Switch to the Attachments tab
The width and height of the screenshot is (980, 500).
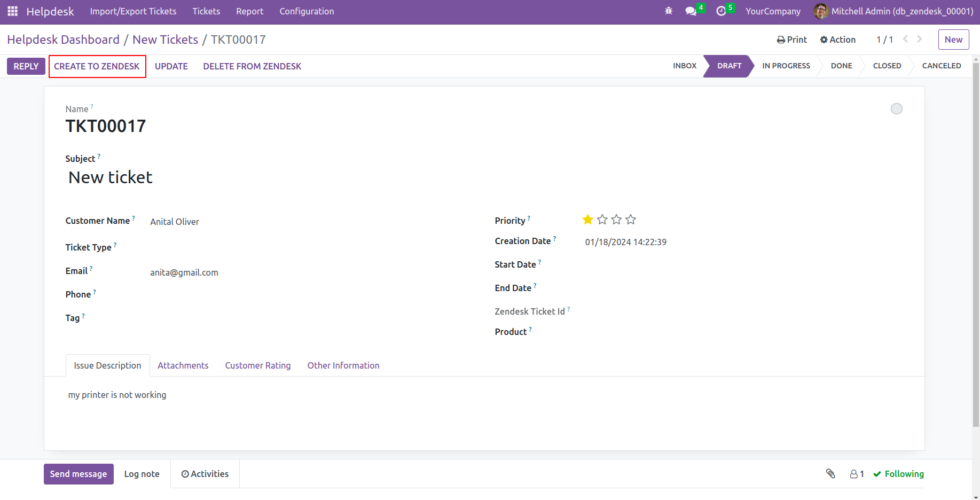[183, 365]
